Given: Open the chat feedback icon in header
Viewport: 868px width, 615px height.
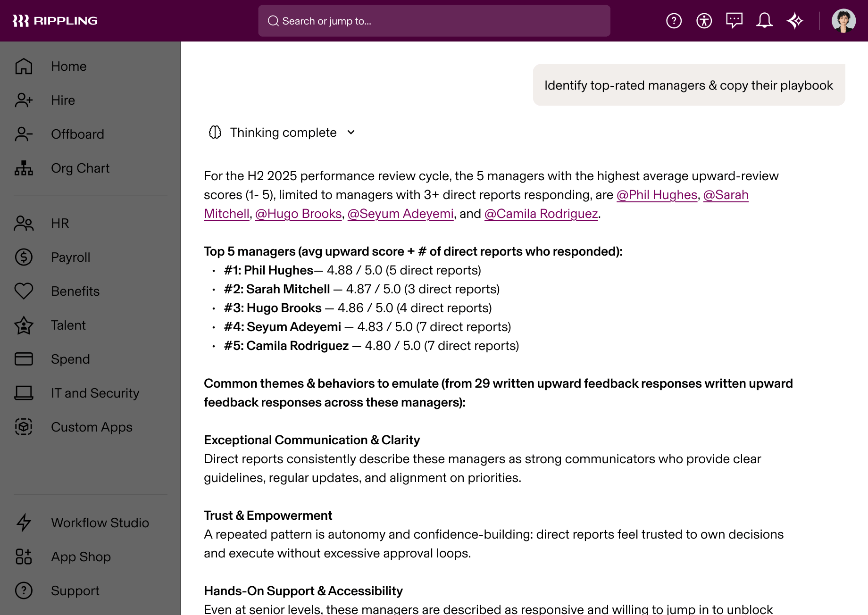Looking at the screenshot, I should [x=734, y=21].
